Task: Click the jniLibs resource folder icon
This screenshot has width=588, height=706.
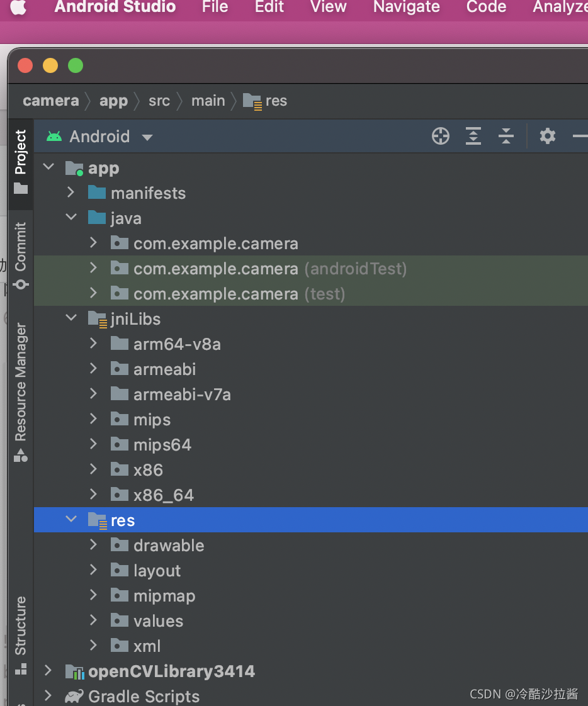Action: (x=98, y=319)
